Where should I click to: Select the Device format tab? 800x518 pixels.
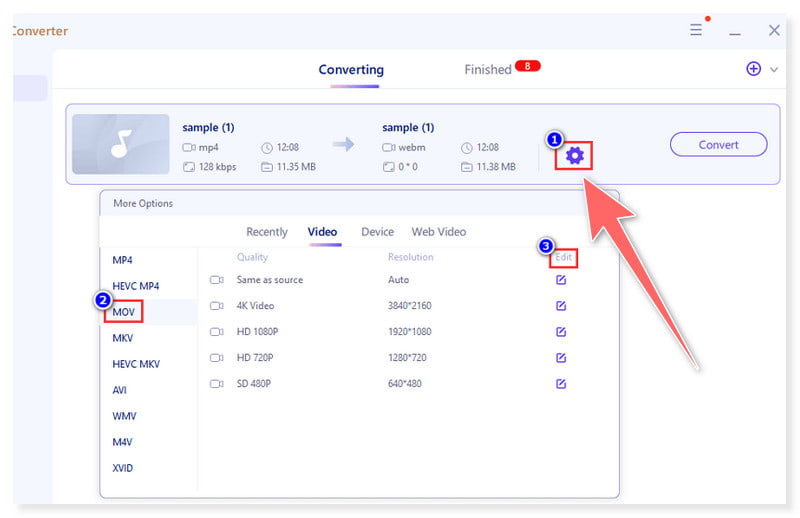point(377,232)
